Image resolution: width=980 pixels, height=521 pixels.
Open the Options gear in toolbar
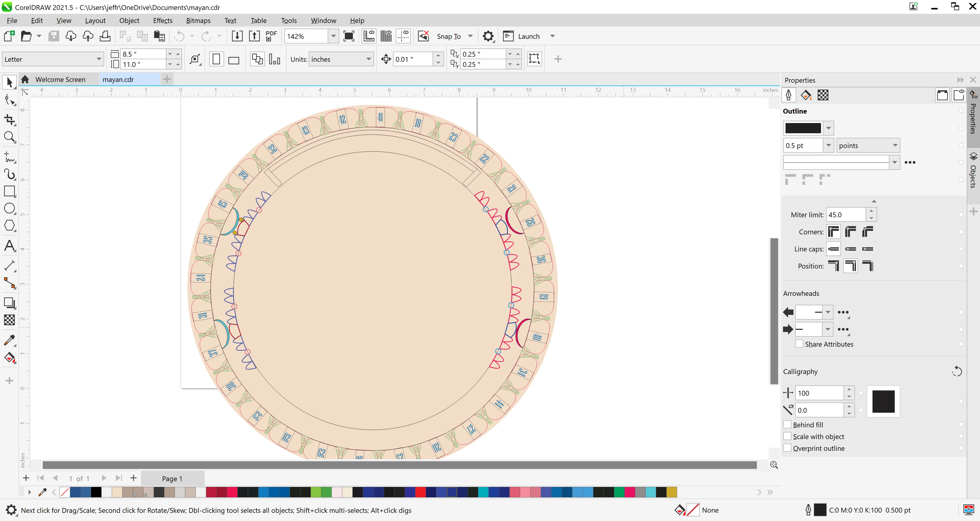point(488,36)
